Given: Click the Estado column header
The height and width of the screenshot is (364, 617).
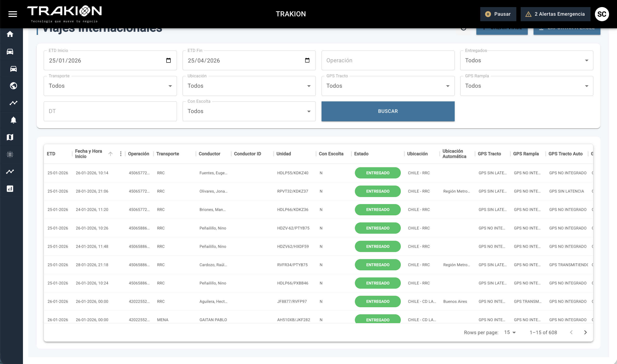Looking at the screenshot, I should (x=361, y=154).
